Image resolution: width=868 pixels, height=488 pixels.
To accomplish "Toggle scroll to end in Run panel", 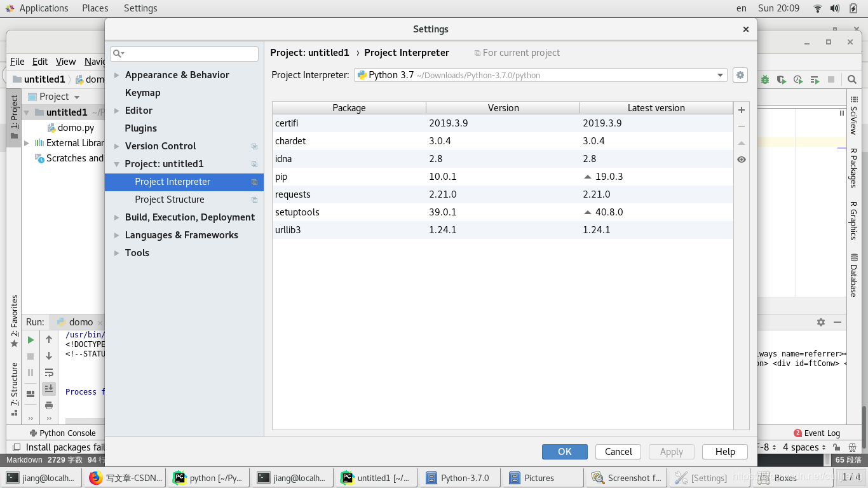I will (49, 388).
